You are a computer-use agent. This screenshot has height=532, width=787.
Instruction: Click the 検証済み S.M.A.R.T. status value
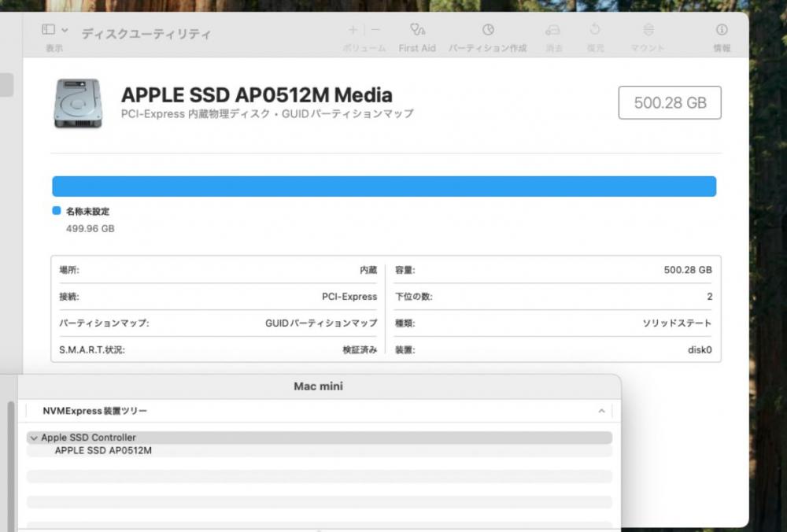click(360, 350)
